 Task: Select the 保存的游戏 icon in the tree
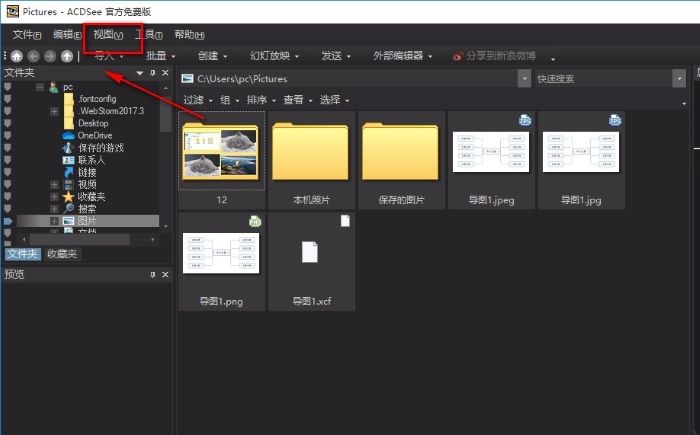68,148
